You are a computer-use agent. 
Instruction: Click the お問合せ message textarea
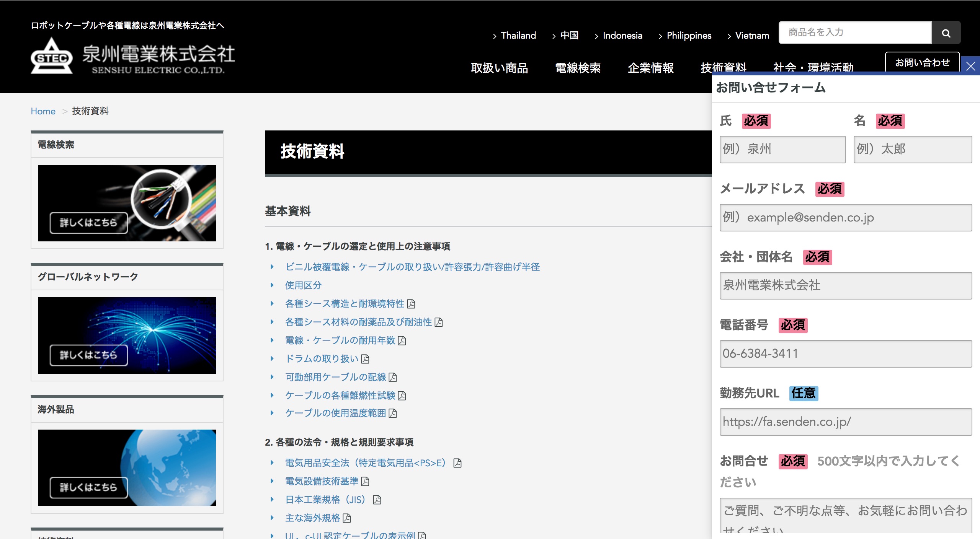[846, 516]
